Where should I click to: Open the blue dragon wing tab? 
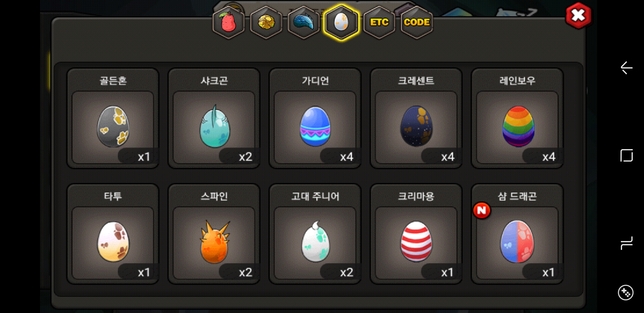(304, 22)
